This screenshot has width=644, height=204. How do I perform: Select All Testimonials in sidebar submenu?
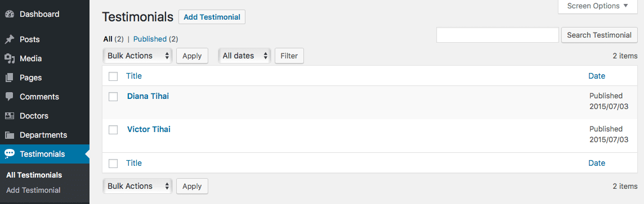pos(34,175)
